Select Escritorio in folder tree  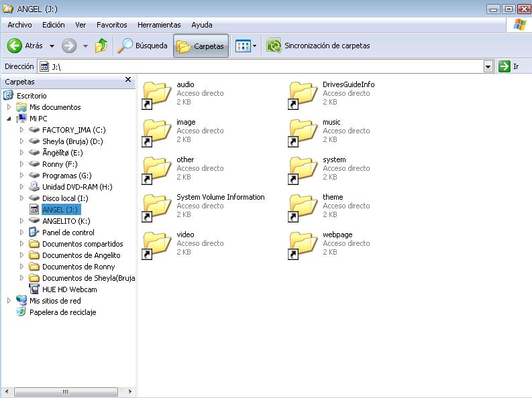click(x=32, y=96)
